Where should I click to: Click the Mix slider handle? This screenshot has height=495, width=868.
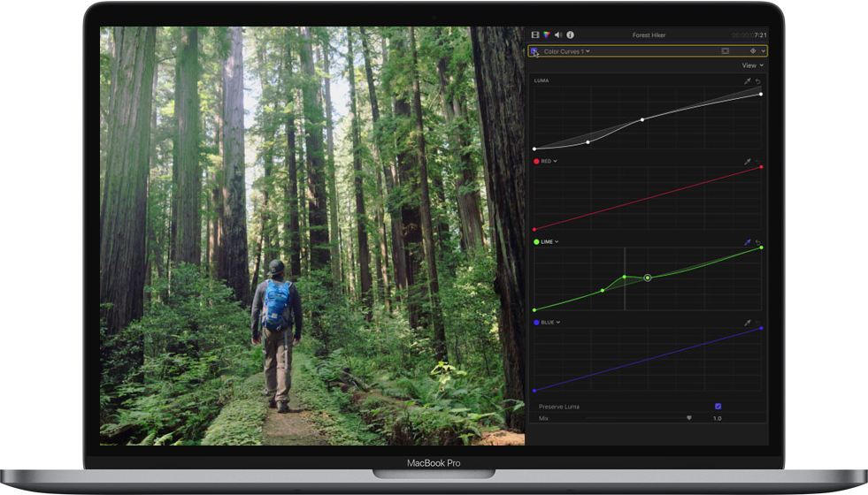[x=689, y=418]
